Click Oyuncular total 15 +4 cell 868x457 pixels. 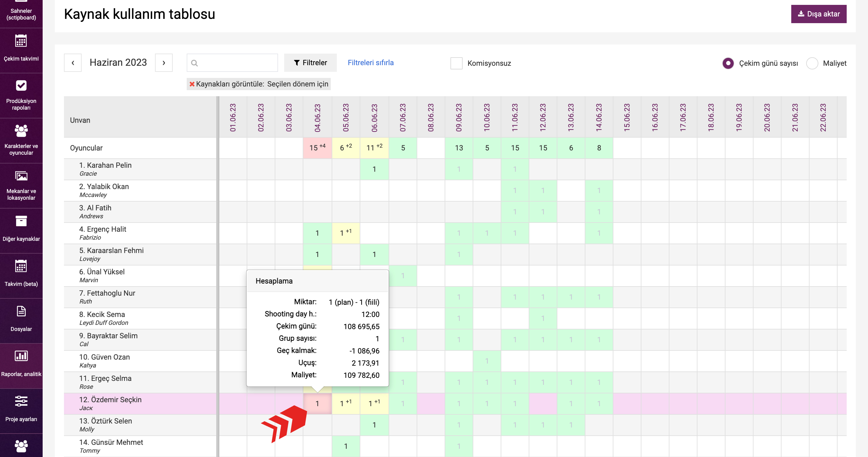tap(317, 148)
